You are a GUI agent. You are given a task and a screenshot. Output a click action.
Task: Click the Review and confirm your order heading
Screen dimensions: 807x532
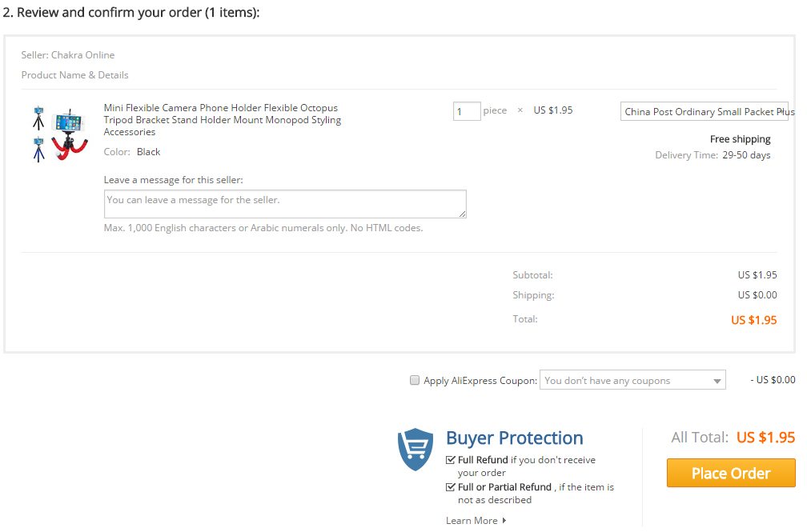click(131, 13)
